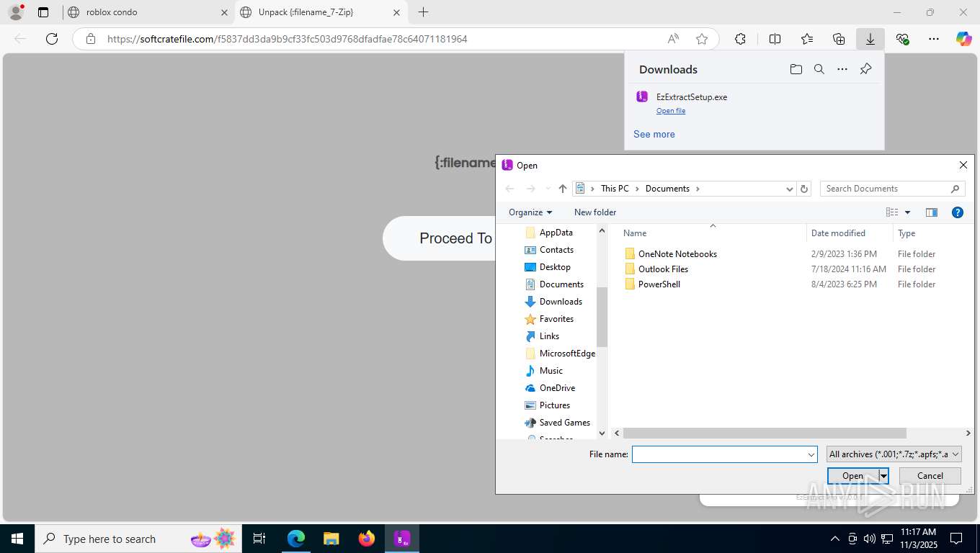Select the Unpack filename_7-Zip tab
The width and height of the screenshot is (980, 553).
[321, 12]
